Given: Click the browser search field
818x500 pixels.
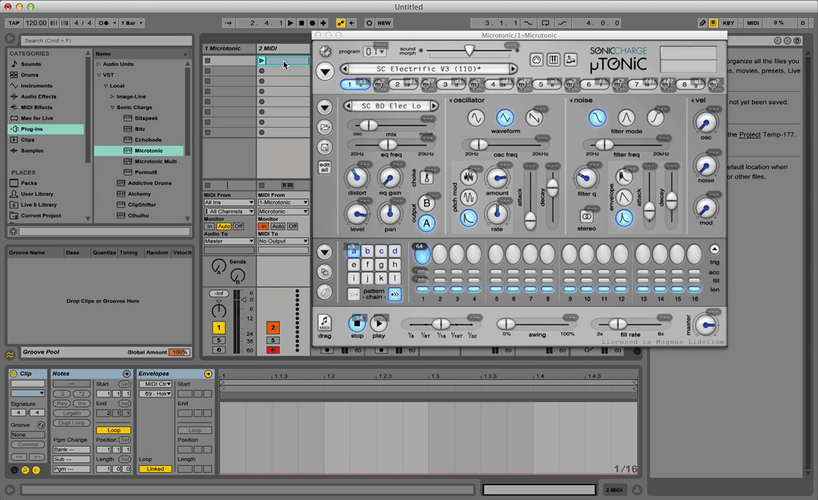Looking at the screenshot, I should point(106,40).
